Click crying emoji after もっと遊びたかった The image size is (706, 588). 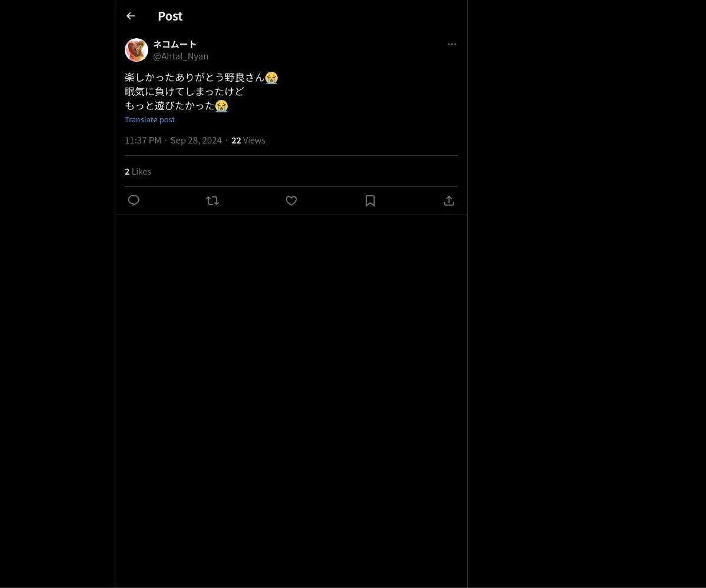click(221, 106)
